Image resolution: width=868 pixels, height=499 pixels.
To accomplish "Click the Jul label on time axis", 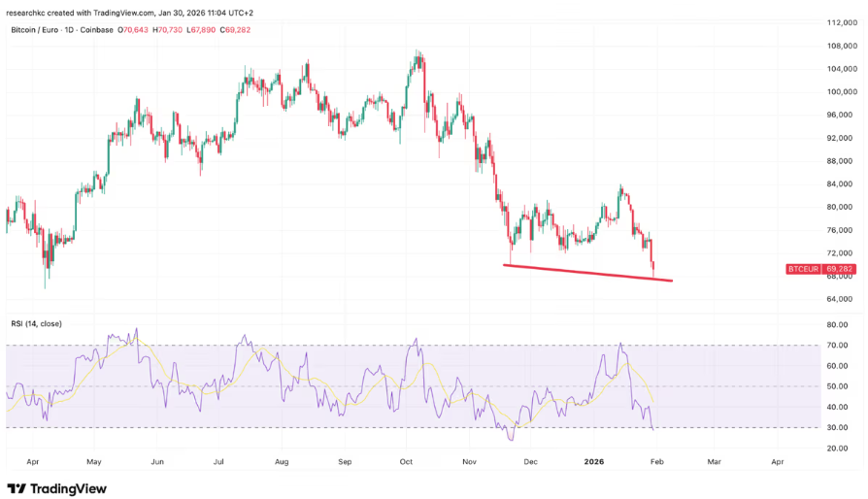I will (x=220, y=464).
